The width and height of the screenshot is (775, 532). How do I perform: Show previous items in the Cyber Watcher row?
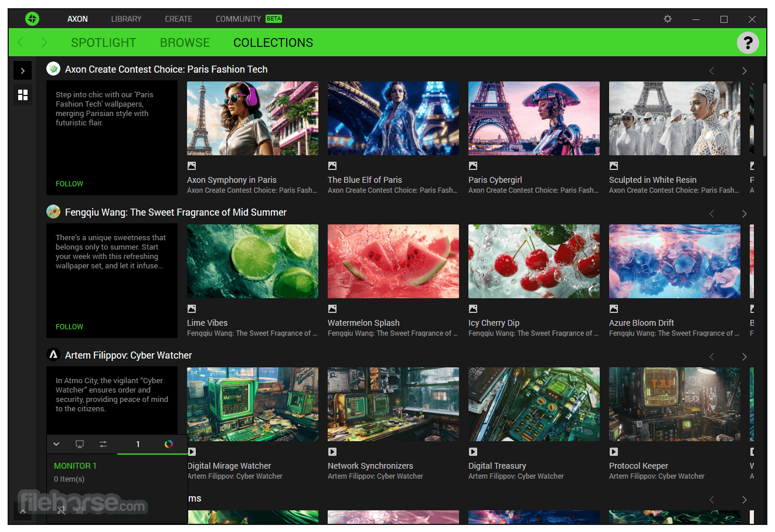(x=712, y=357)
